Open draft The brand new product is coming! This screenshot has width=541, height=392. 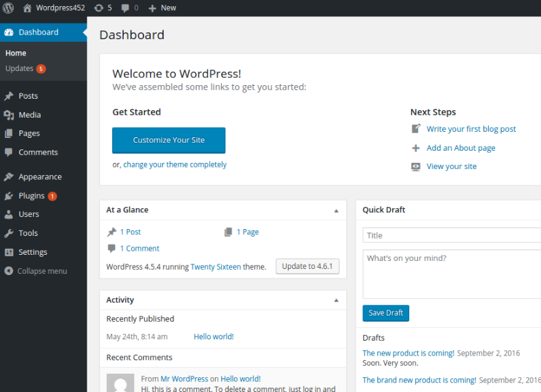419,380
